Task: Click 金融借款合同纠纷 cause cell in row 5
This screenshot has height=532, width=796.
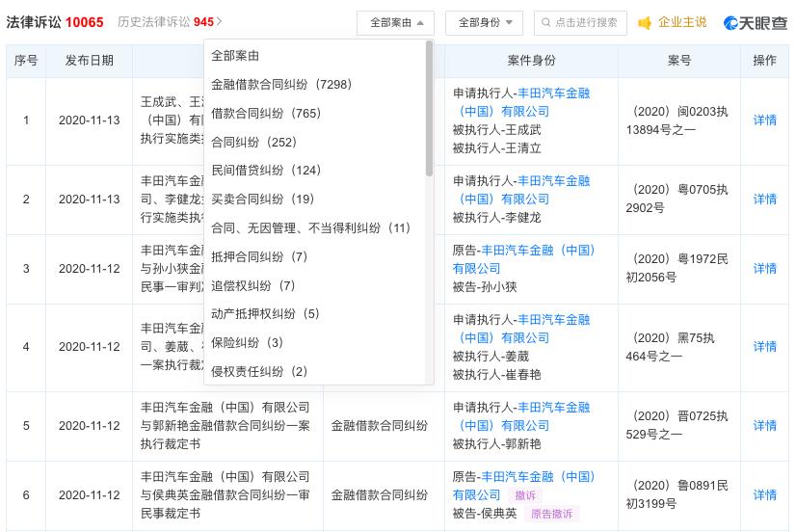Action: 380,425
